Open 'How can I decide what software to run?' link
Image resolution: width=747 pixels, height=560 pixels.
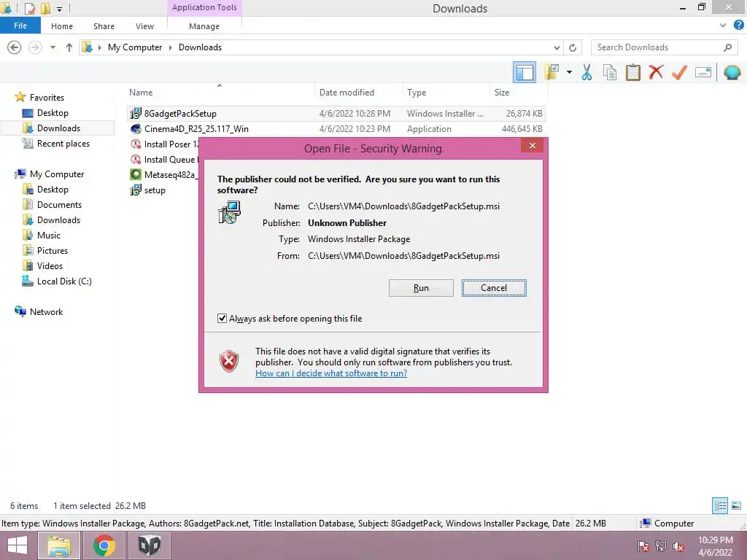pos(331,373)
